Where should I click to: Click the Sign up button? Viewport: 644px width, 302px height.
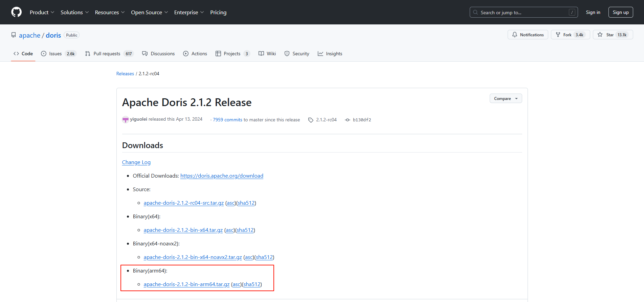coord(621,12)
